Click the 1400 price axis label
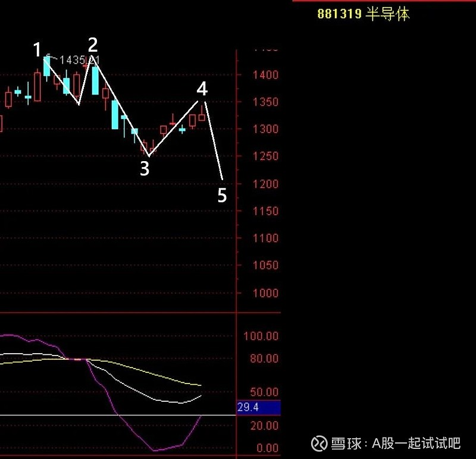Image resolution: width=476 pixels, height=459 pixels. point(265,75)
